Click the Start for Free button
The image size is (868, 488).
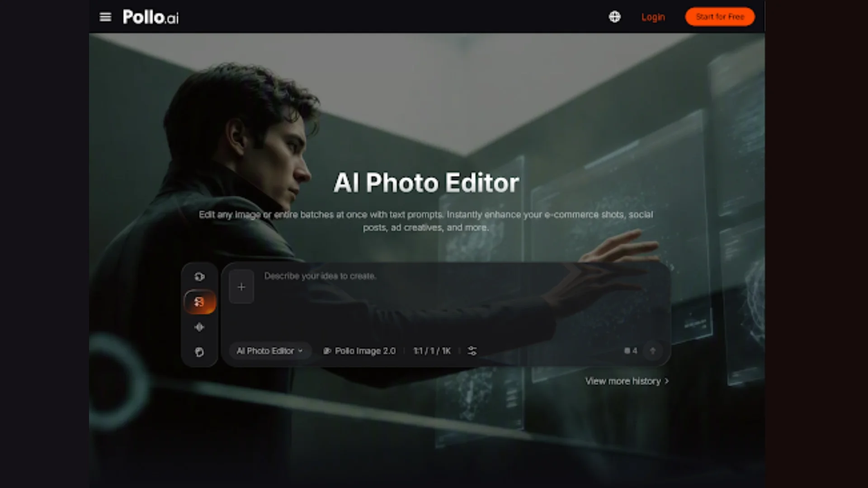(720, 17)
